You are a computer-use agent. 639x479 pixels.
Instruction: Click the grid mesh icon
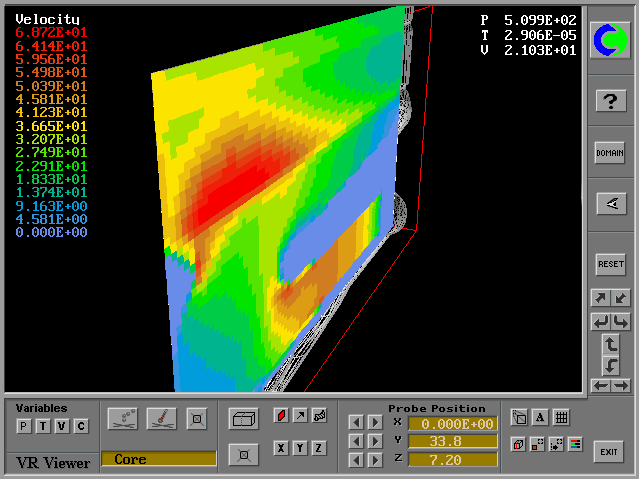(561, 417)
